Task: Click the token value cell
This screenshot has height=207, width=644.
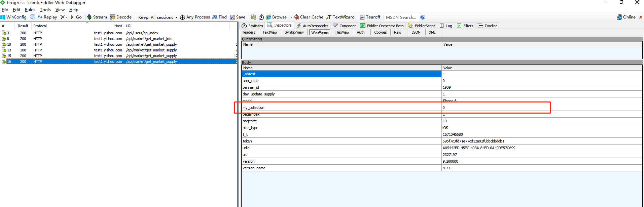Action: tap(542, 141)
